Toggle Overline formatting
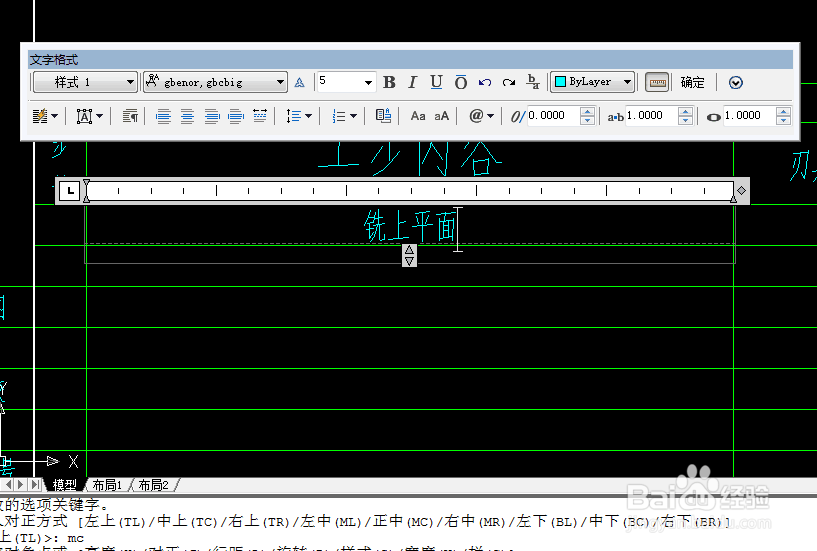817x551 pixels. [x=461, y=82]
